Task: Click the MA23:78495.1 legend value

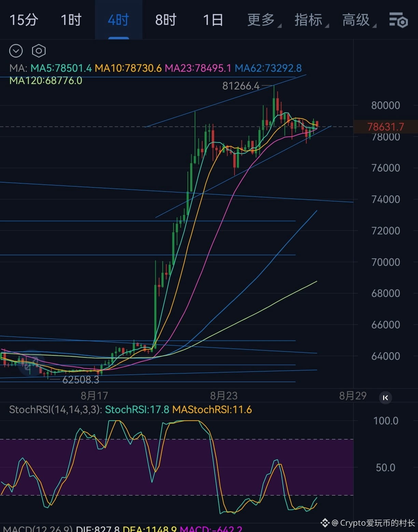Action: pyautogui.click(x=198, y=68)
